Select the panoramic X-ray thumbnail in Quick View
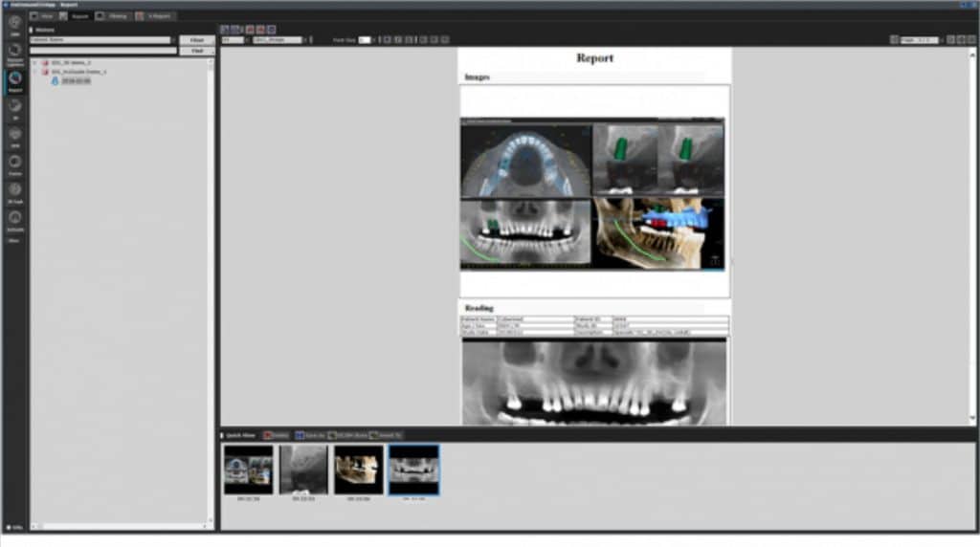 (413, 469)
